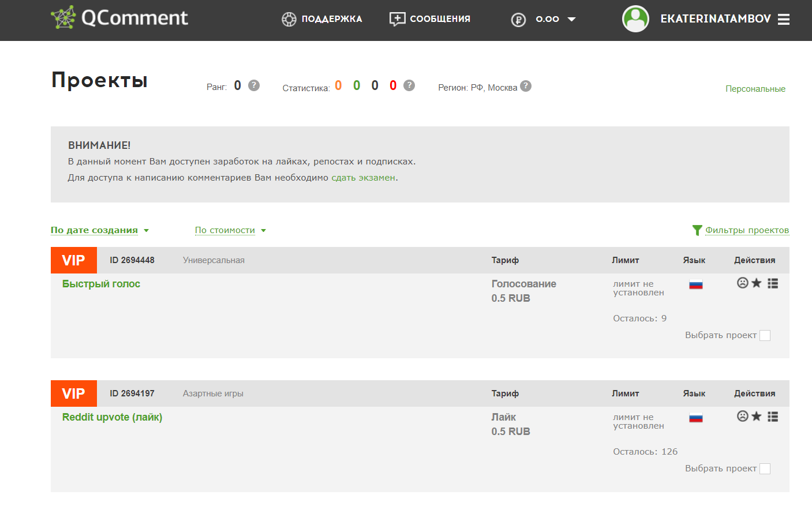Open Фильтры проектов filter link
The image size is (812, 506).
tap(746, 230)
